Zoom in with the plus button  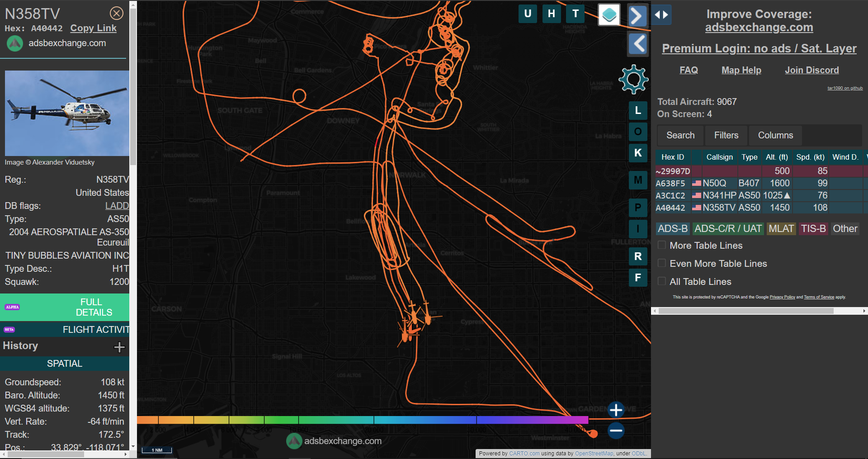616,410
